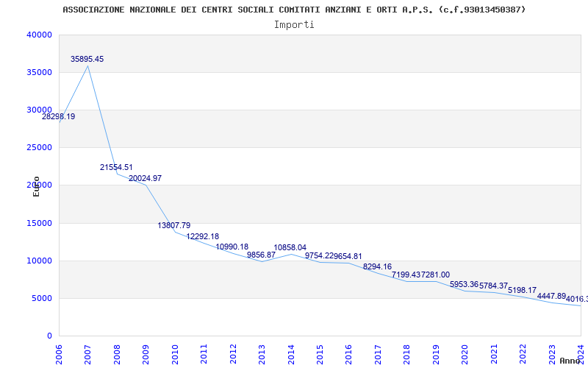This screenshot has width=588, height=368.
Task: Click the y-axis value 35000
Action: pyautogui.click(x=39, y=72)
